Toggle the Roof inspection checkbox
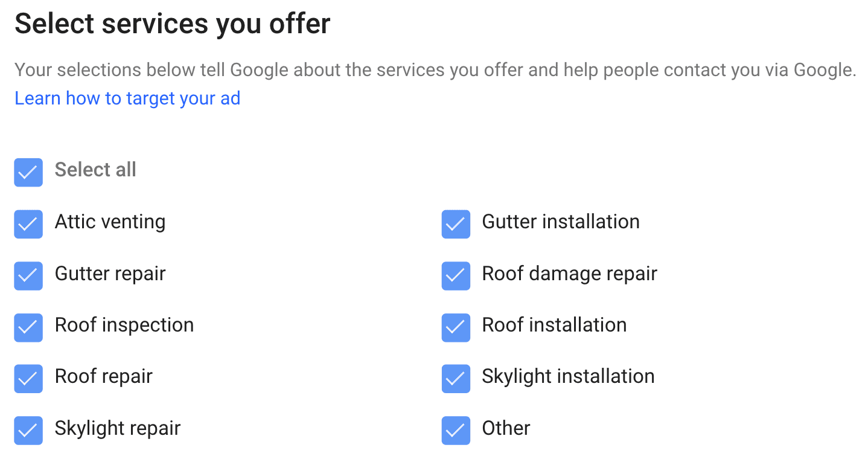The width and height of the screenshot is (868, 465). pyautogui.click(x=28, y=327)
